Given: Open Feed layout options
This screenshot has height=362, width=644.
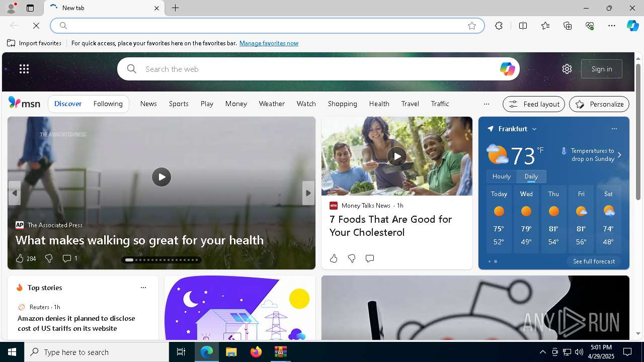Looking at the screenshot, I should [x=534, y=104].
